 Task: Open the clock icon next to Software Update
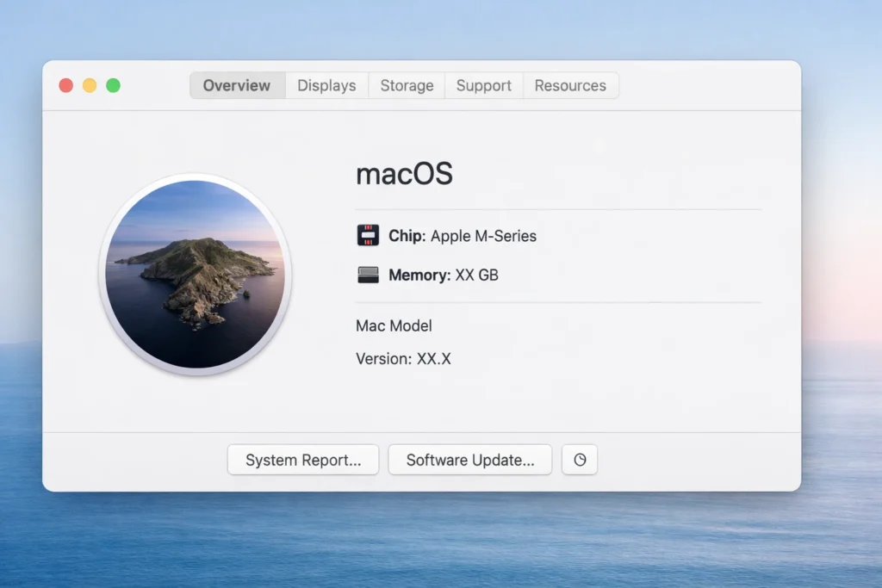(580, 460)
